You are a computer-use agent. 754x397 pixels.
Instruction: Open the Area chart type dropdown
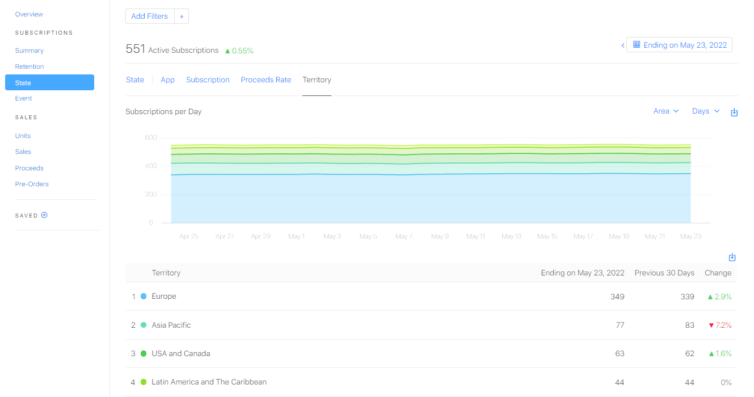click(666, 111)
